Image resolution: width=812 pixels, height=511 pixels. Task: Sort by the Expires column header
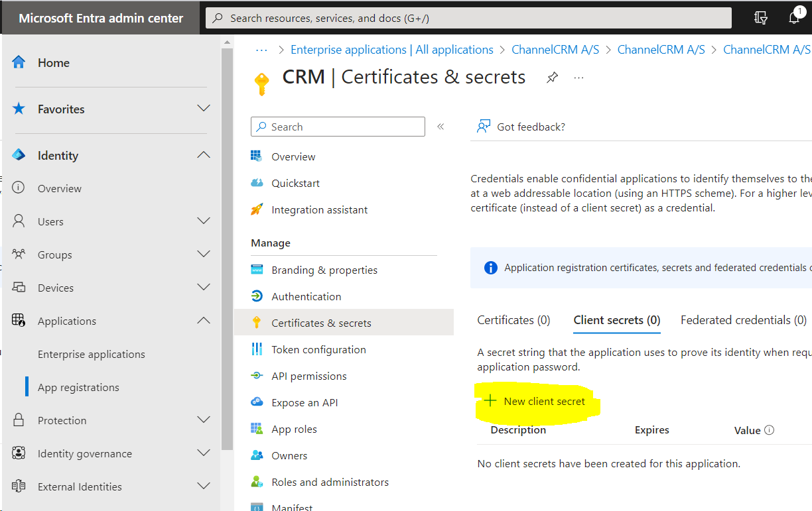(x=652, y=430)
